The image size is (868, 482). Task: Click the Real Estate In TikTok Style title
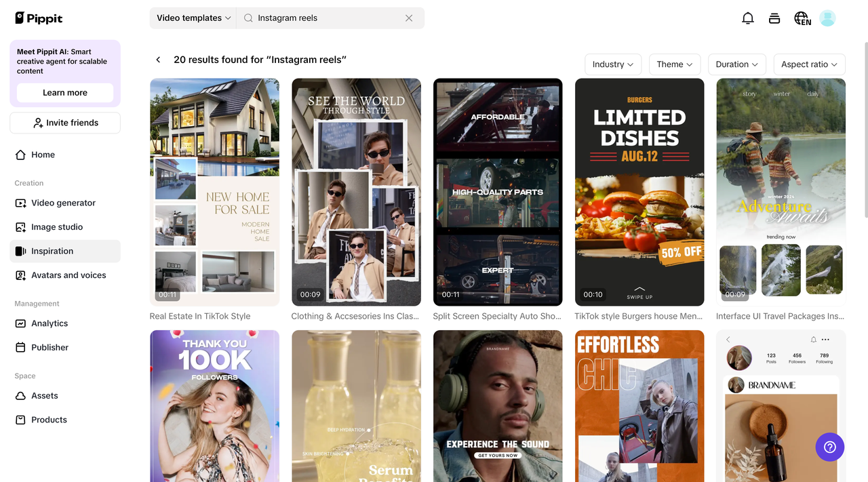point(200,316)
